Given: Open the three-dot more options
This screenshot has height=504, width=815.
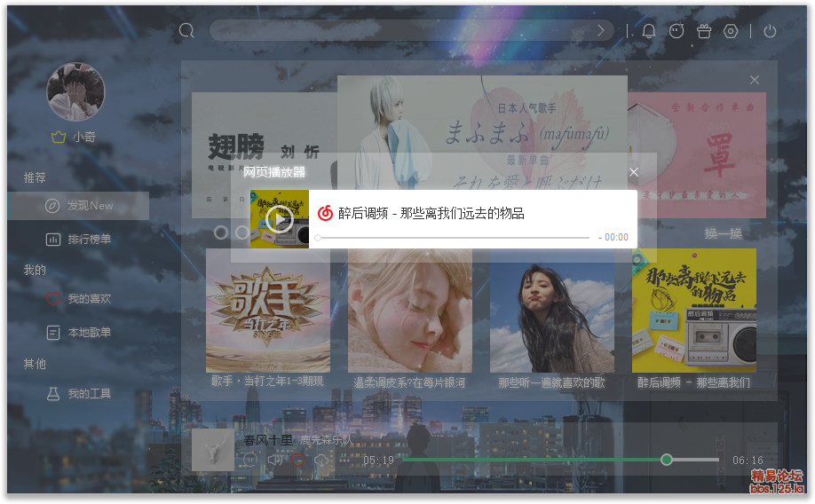Looking at the screenshot, I should [x=344, y=460].
